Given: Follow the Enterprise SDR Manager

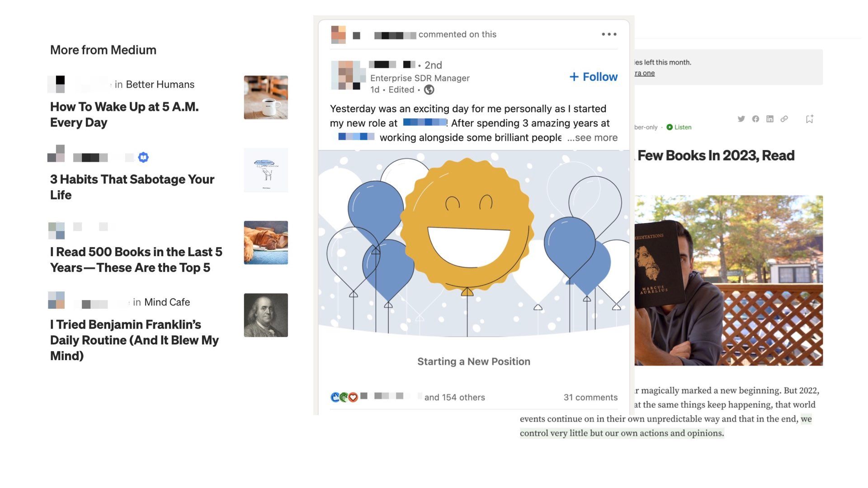Looking at the screenshot, I should pyautogui.click(x=594, y=77).
